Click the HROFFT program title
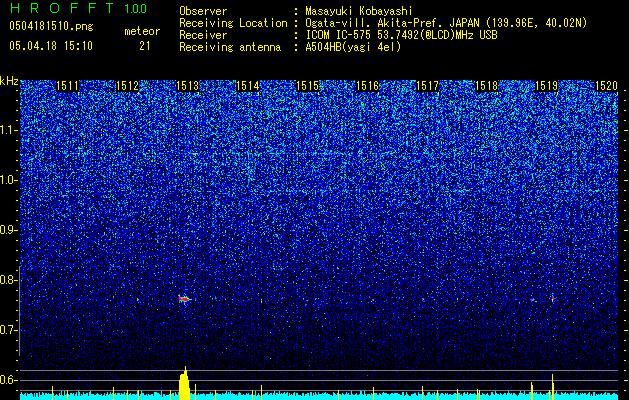Image resolution: width=629 pixels, height=400 pixels. 63,8
